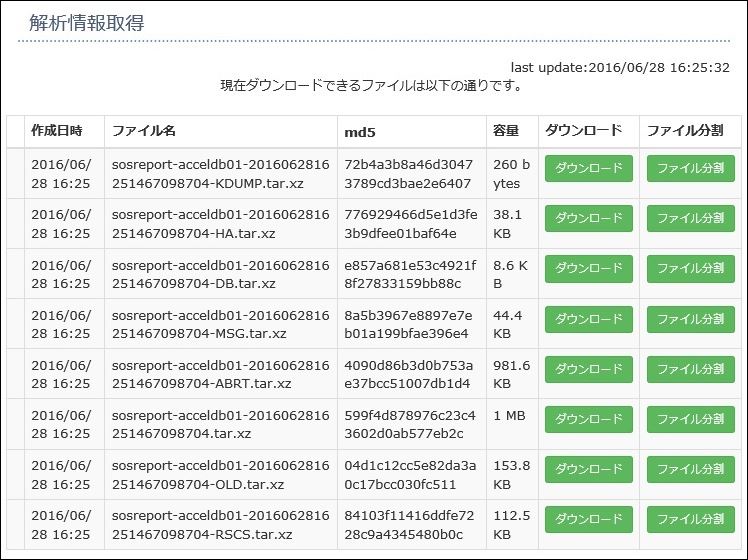The height and width of the screenshot is (560, 748).
Task: Download the 1 MB sosreport file
Action: click(589, 419)
